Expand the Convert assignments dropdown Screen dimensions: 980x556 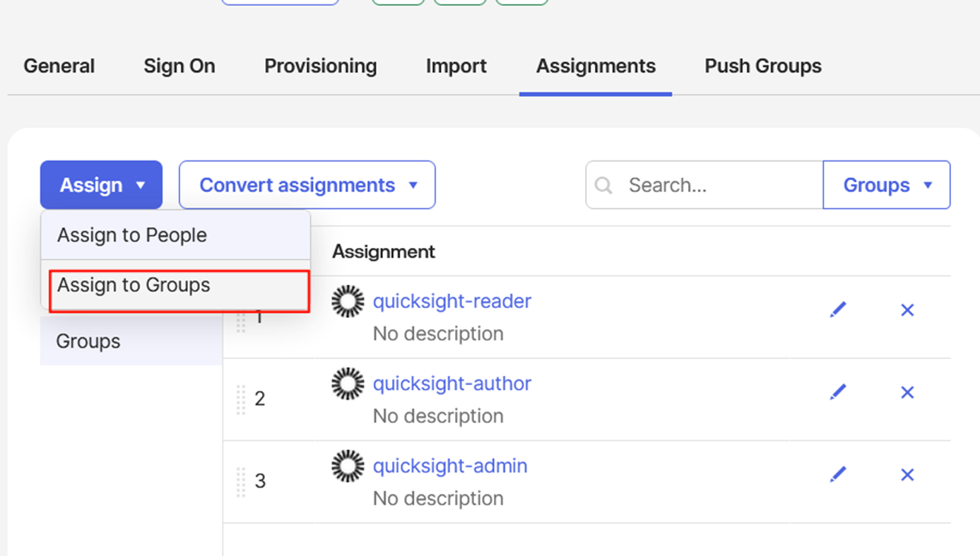(x=307, y=185)
